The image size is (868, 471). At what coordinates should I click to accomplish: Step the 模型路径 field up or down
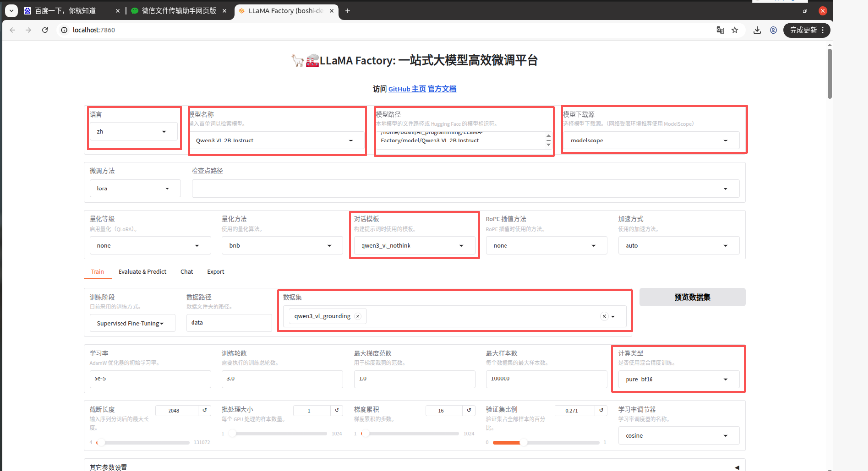coord(548,141)
